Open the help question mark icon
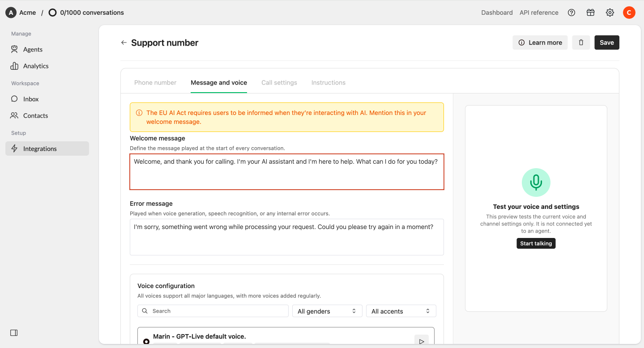 pos(571,13)
